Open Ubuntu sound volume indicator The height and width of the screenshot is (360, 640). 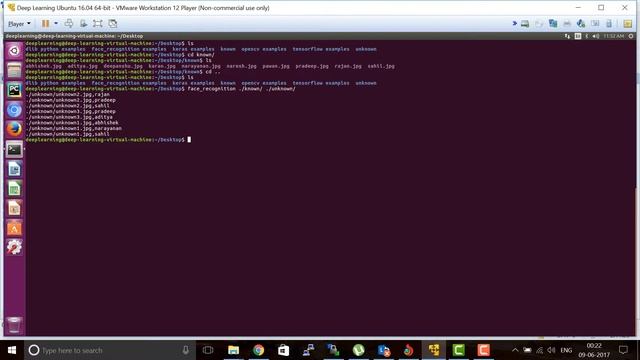[596, 36]
